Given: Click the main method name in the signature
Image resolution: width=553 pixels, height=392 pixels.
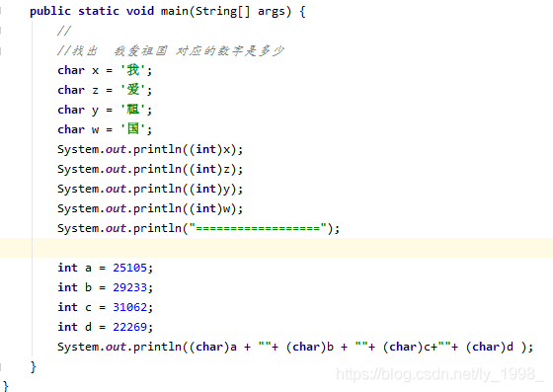Looking at the screenshot, I should click(174, 11).
